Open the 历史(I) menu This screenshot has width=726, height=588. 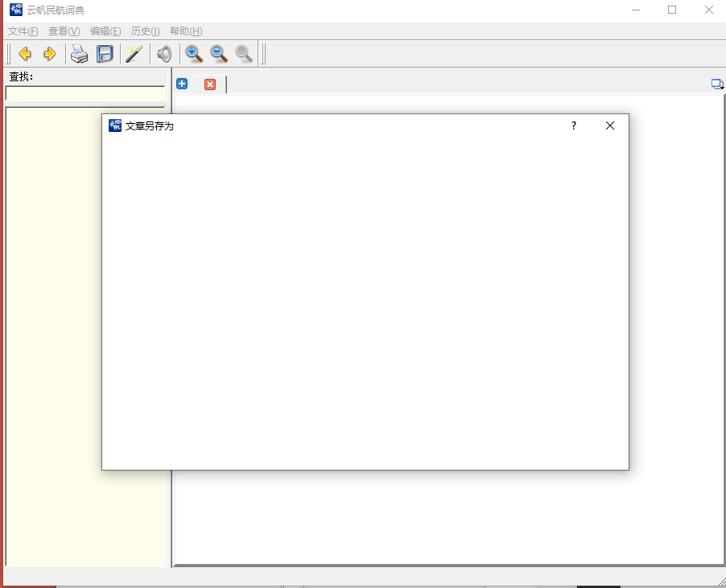146,31
